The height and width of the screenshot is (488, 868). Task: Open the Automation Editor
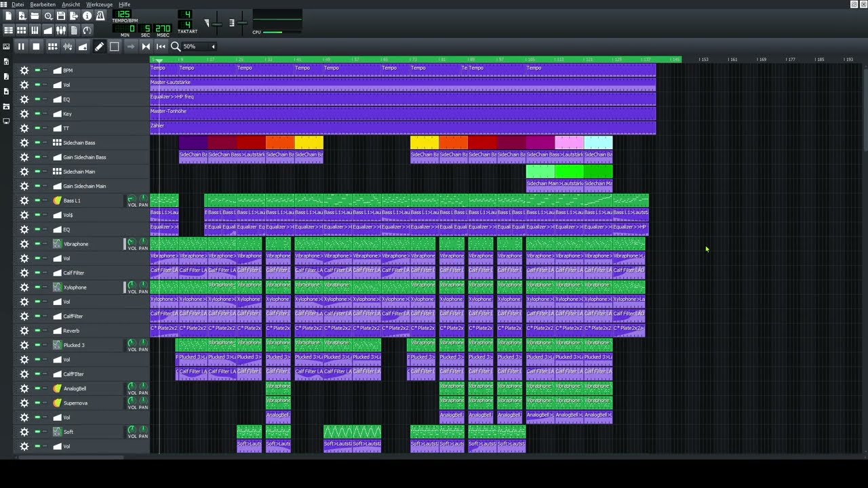[x=48, y=30]
